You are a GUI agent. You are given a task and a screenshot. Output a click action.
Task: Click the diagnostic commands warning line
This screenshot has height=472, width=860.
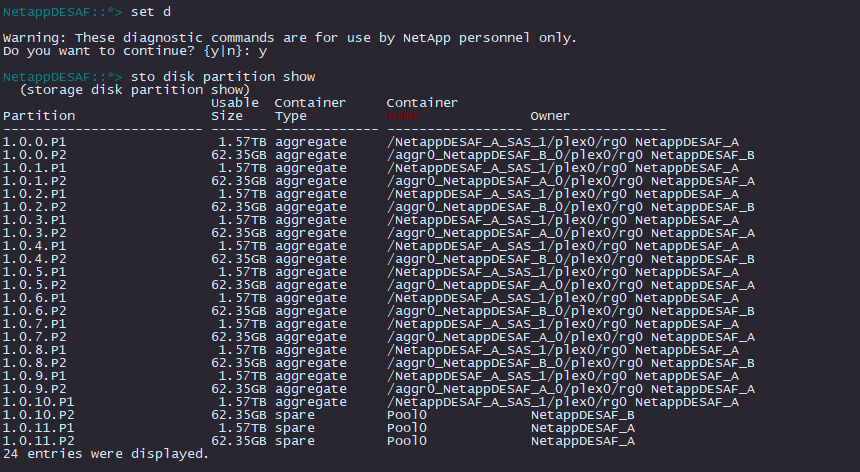pyautogui.click(x=290, y=38)
